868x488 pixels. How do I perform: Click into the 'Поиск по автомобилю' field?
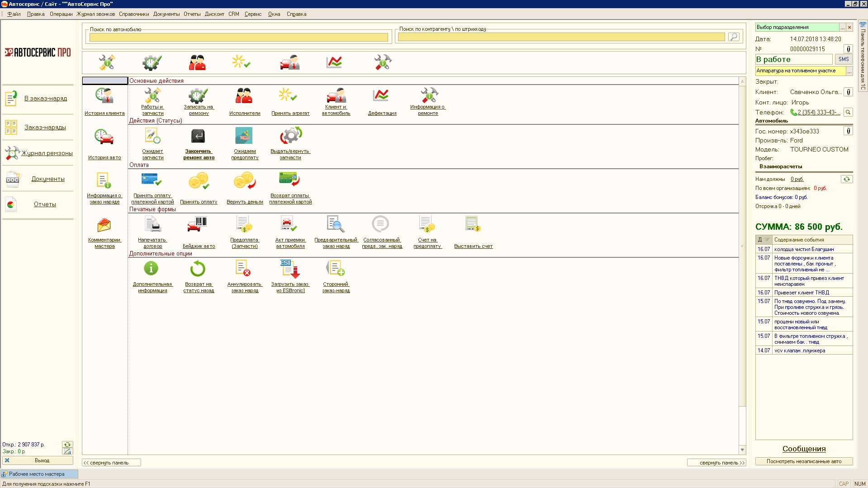pos(238,37)
